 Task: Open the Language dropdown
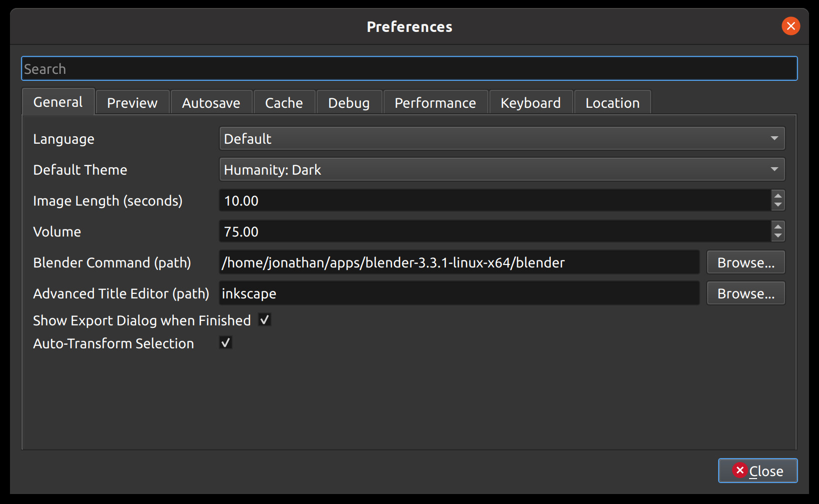point(502,139)
